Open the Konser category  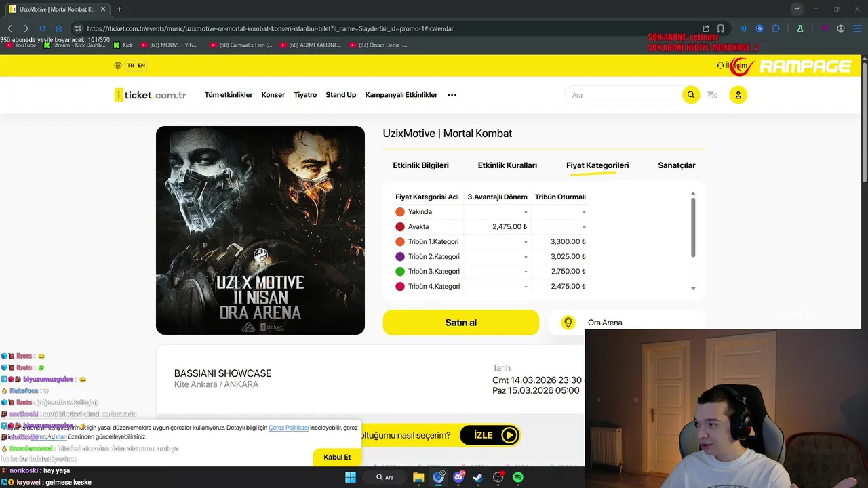tap(273, 95)
